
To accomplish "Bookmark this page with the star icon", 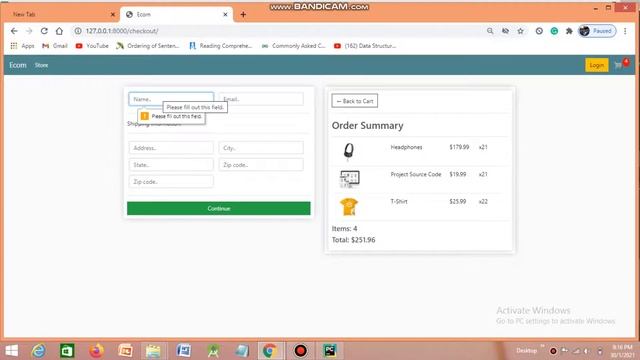I will 520,31.
